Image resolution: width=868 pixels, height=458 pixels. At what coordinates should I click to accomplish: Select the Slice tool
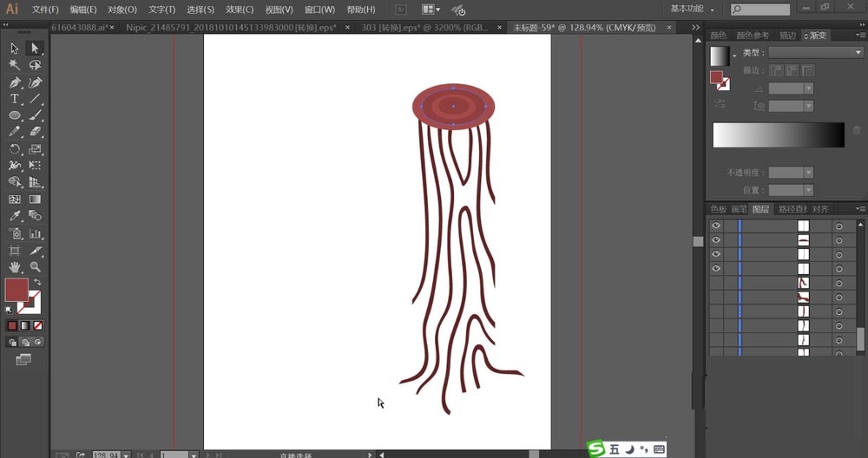tap(35, 251)
